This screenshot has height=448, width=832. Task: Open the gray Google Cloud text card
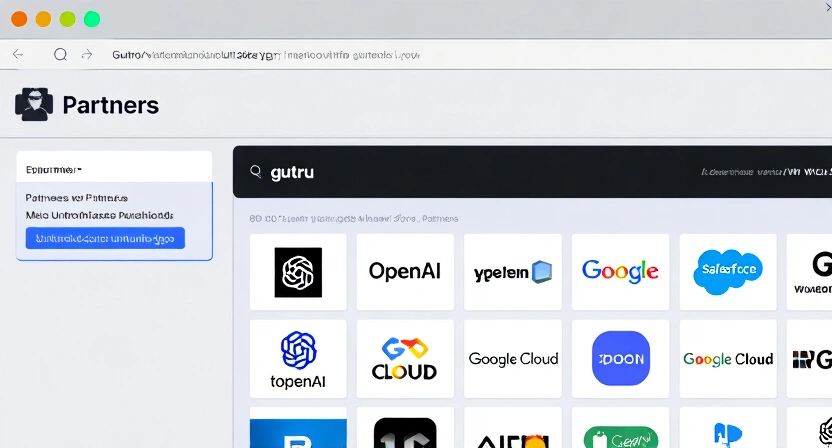513,359
